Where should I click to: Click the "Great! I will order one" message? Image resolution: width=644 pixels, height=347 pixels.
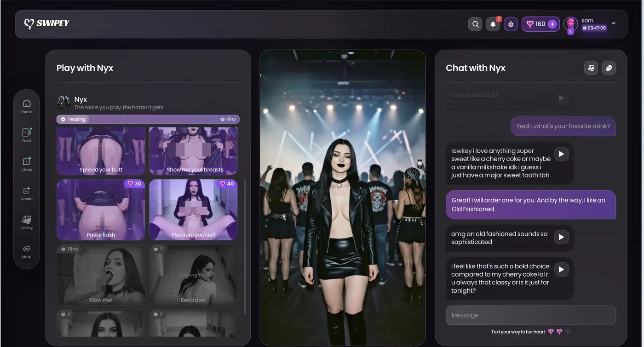(x=531, y=204)
